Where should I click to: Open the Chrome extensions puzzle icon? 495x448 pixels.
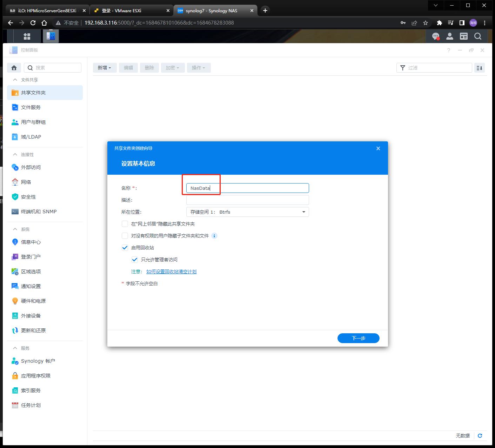[439, 23]
